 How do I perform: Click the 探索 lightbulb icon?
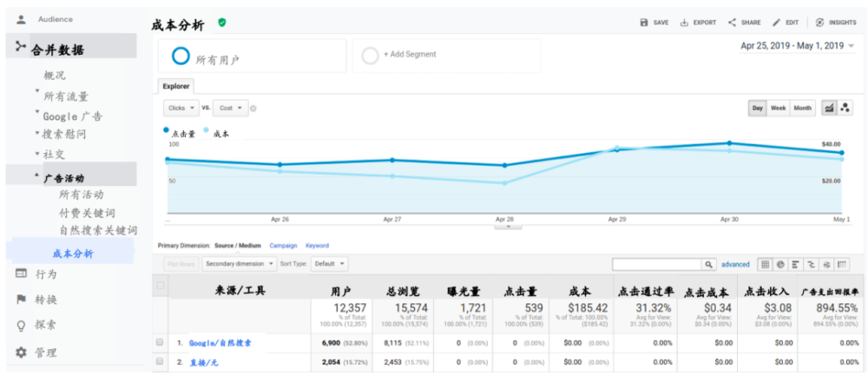pyautogui.click(x=21, y=326)
